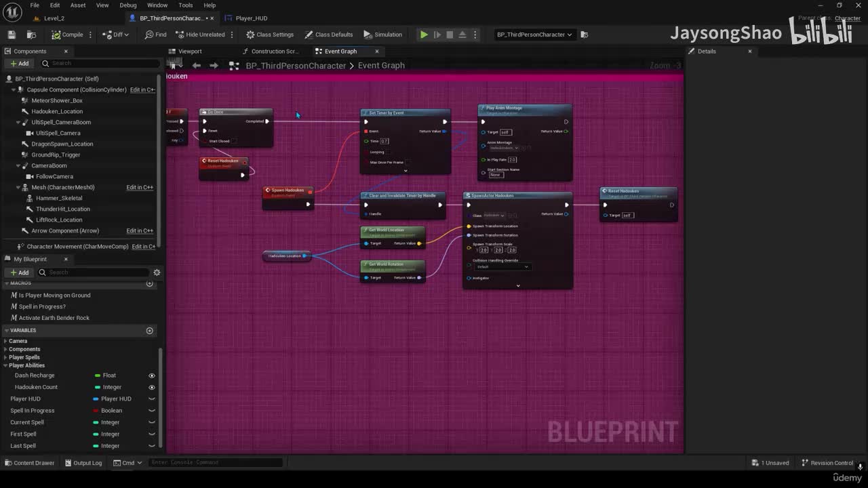868x488 pixels.
Task: Open the Diff dropdown
Action: [x=116, y=35]
